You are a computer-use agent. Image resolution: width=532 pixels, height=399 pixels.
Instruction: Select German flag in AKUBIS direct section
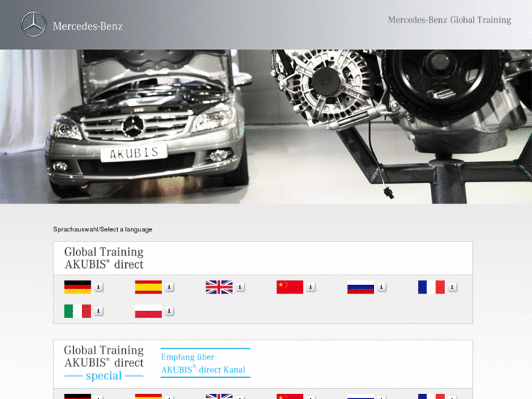tap(78, 287)
